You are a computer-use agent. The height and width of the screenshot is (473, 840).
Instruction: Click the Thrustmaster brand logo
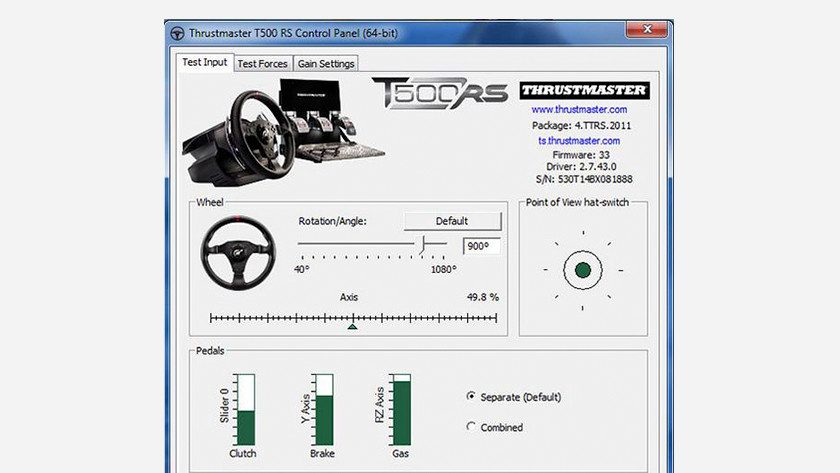(584, 91)
